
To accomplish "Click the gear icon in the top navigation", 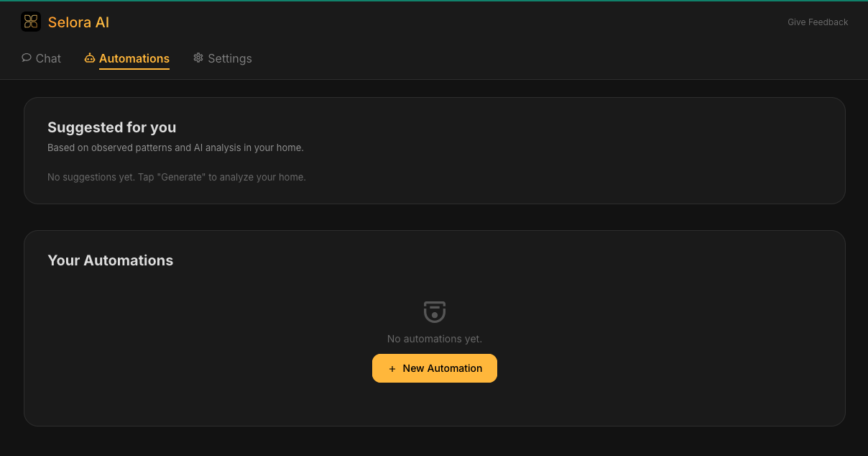I will [198, 58].
